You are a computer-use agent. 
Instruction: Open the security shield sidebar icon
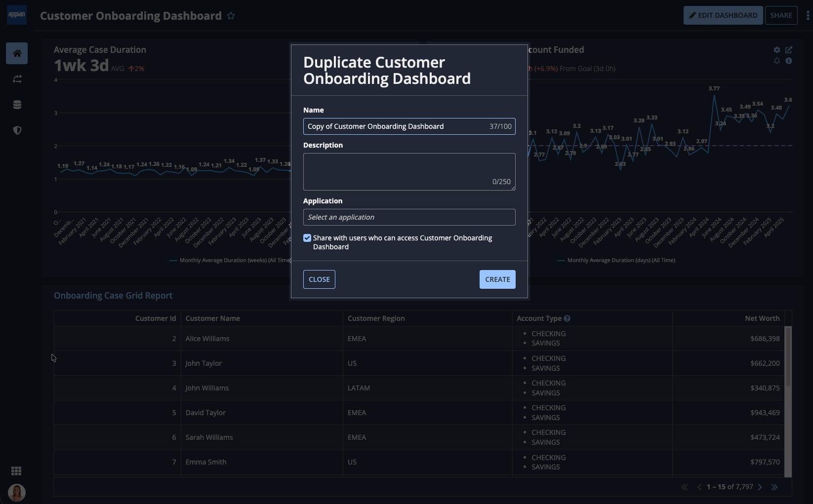(x=17, y=130)
